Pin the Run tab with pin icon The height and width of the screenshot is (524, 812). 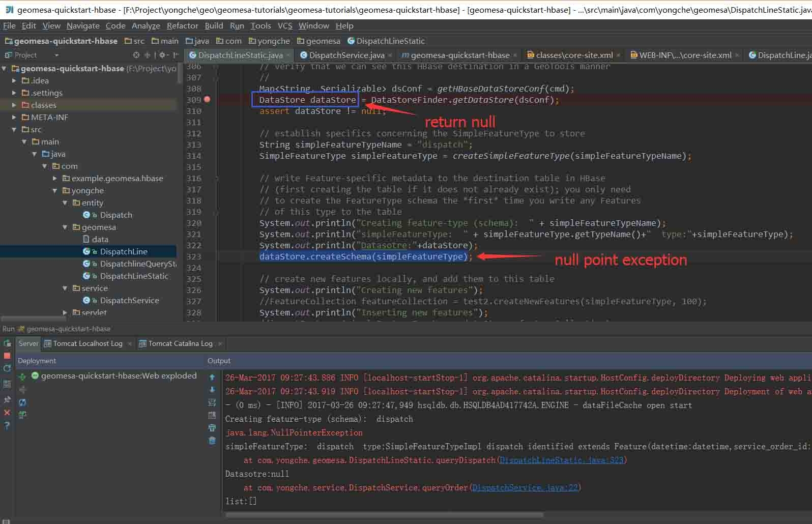pyautogui.click(x=7, y=400)
